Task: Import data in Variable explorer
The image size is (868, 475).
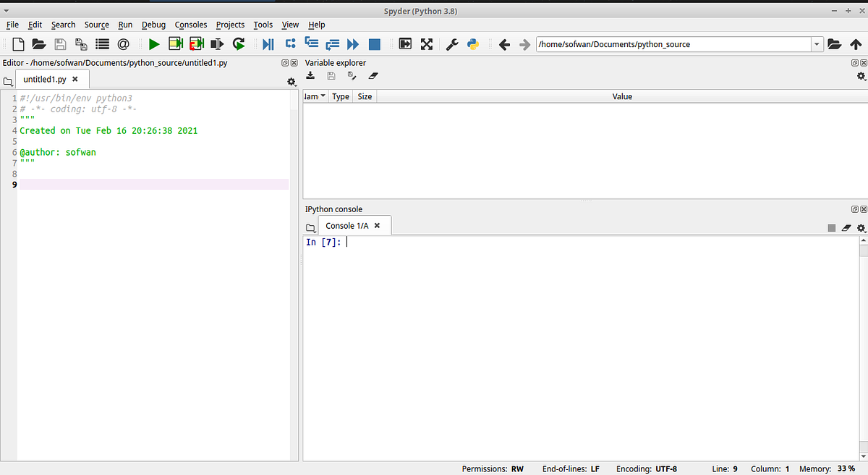Action: (310, 75)
